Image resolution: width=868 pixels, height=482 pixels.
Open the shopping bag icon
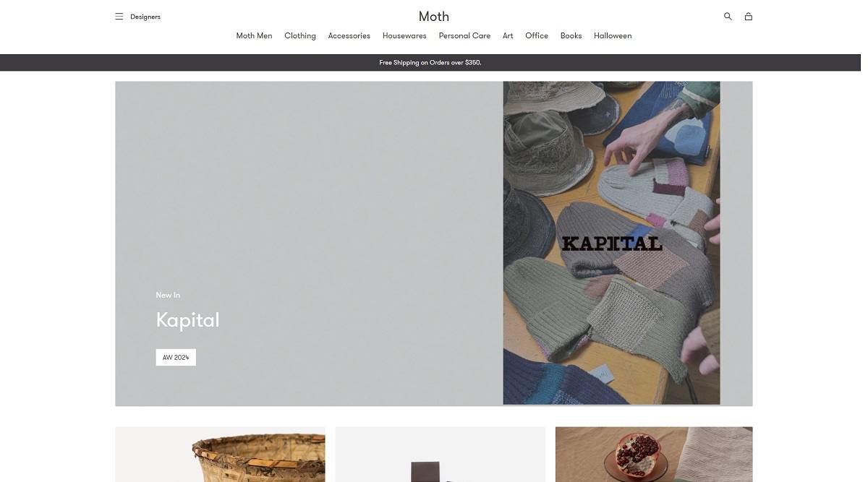click(748, 17)
